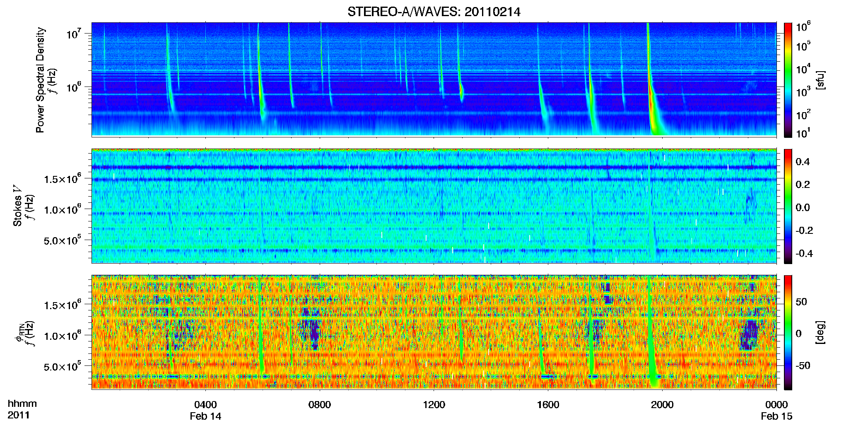Click the Stokes V color bar
Screen dimensions: 868x447
coord(788,206)
